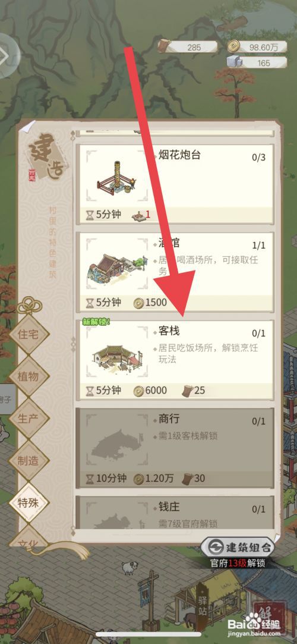Switch to the 住宅 residence tab
Screen dimensions: 297x644
(x=29, y=334)
